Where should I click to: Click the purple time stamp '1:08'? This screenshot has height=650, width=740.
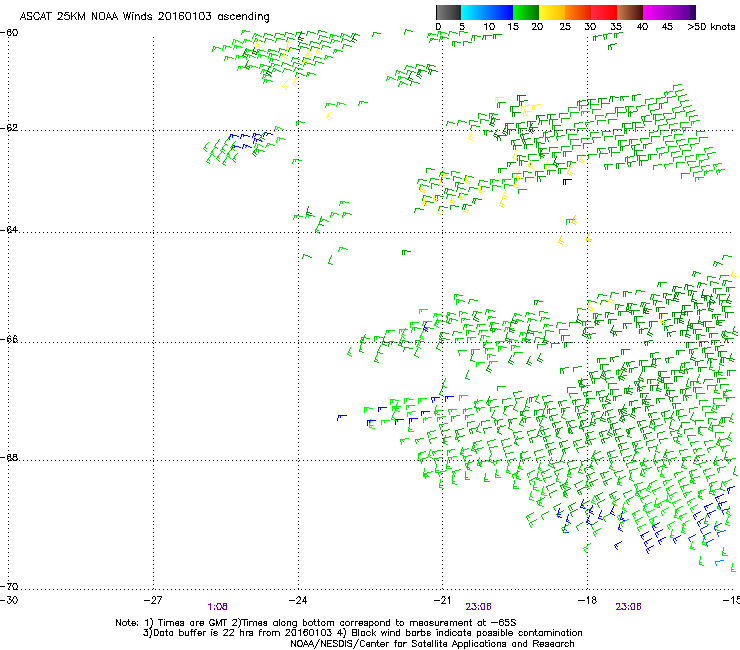(218, 607)
